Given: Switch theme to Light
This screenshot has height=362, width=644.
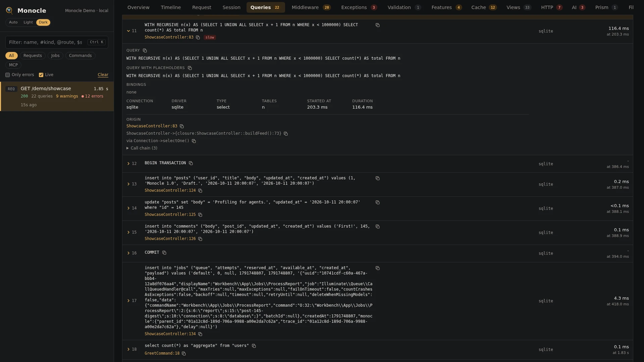Looking at the screenshot, I should click(x=28, y=22).
